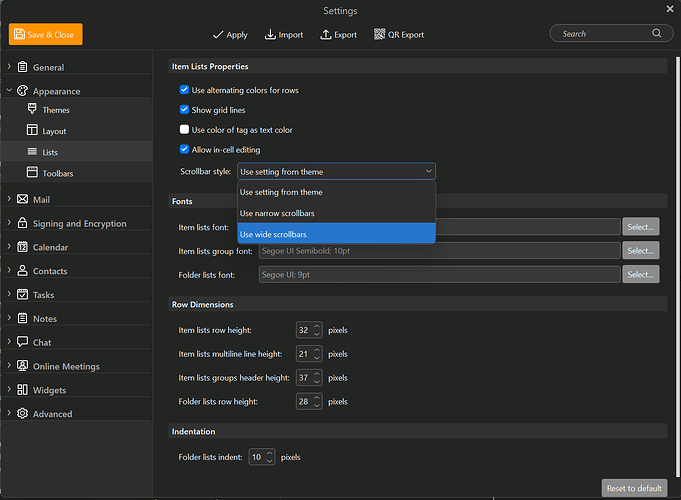Click the Signing and Encryption lock icon
681x500 pixels.
(x=22, y=223)
